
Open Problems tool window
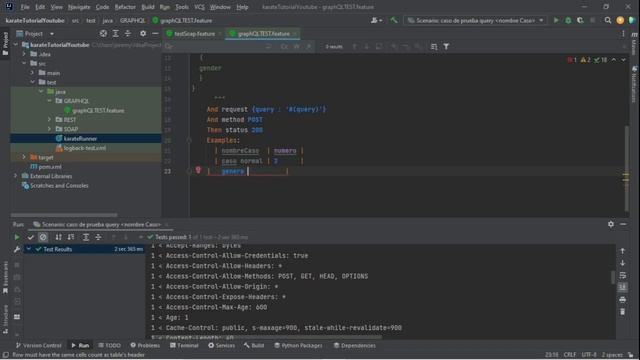pos(145,345)
